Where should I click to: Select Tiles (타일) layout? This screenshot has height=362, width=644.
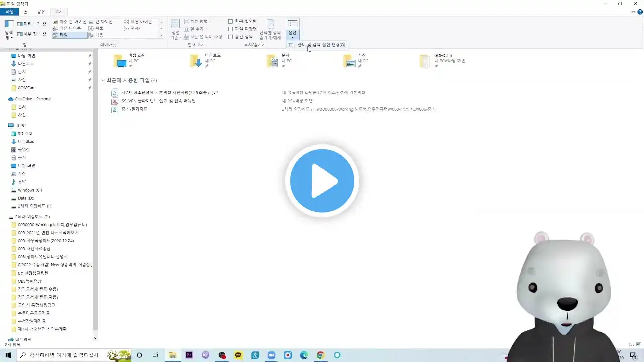[x=69, y=35]
